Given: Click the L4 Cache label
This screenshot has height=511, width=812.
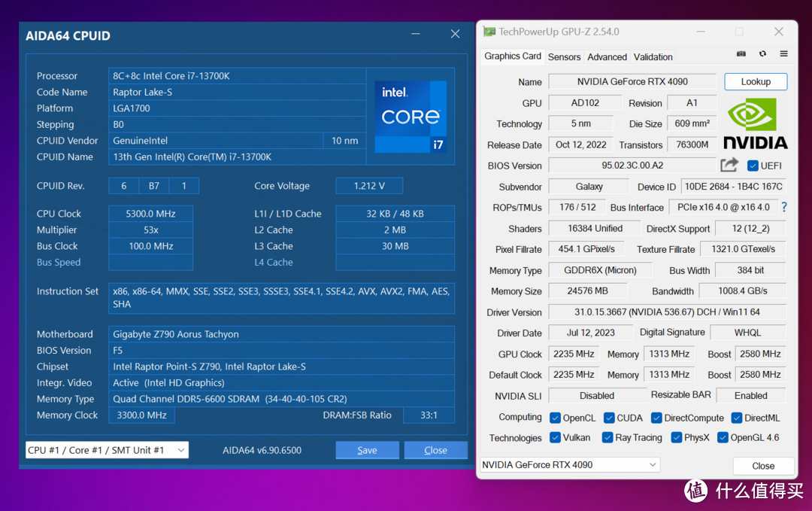Looking at the screenshot, I should 274,262.
